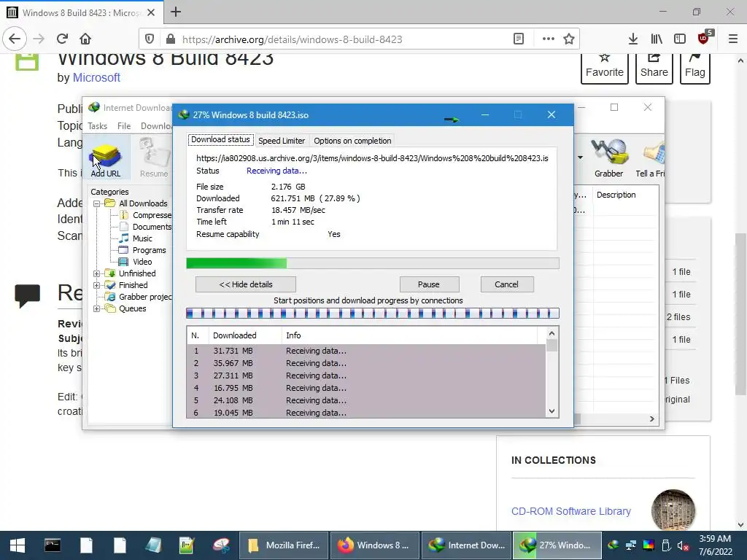
Task: Open the Grabber tool in IDM toolbar
Action: tap(608, 160)
